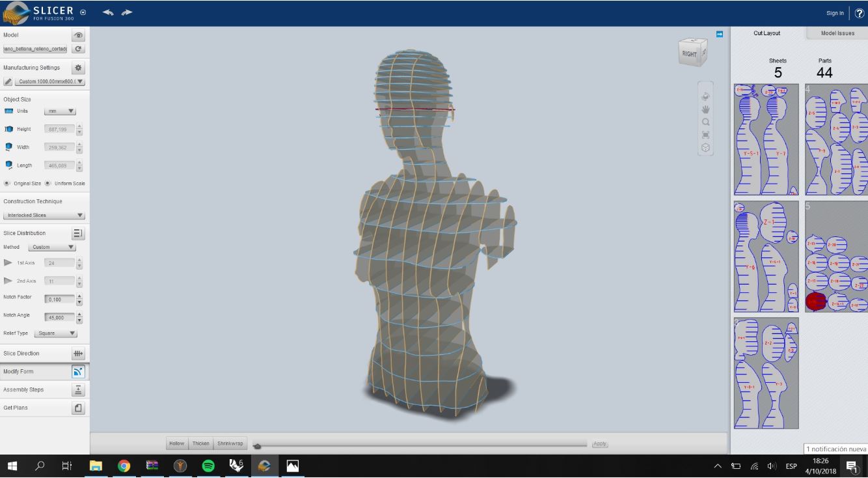
Task: Click the Get Plans icon
Action: [79, 408]
